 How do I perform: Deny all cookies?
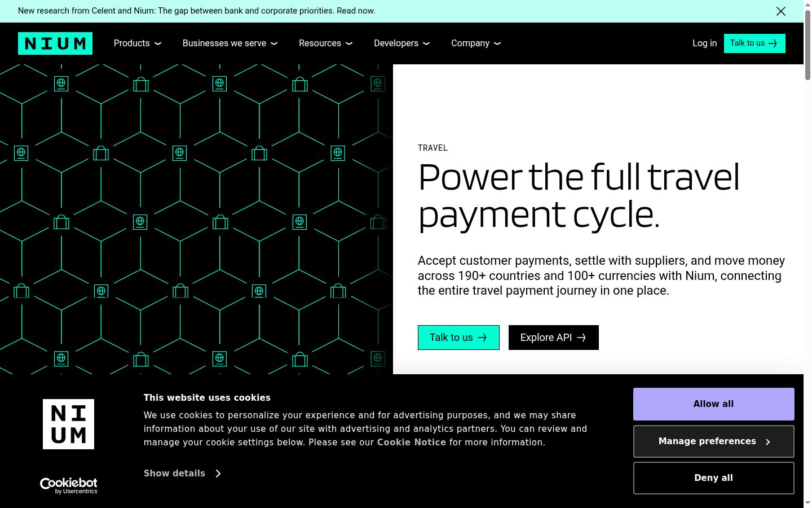coord(714,478)
